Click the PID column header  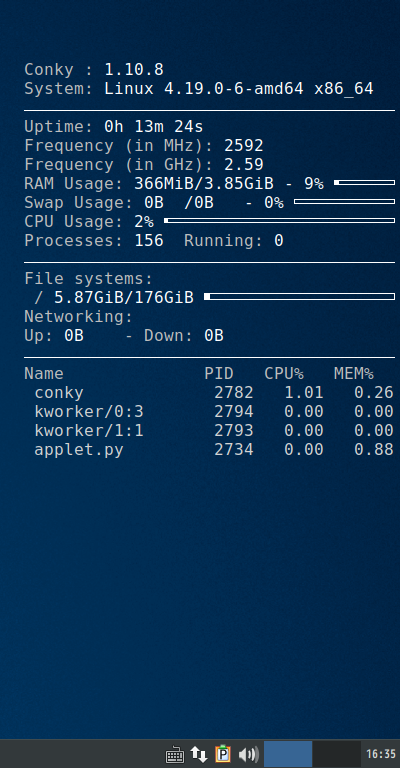click(219, 374)
